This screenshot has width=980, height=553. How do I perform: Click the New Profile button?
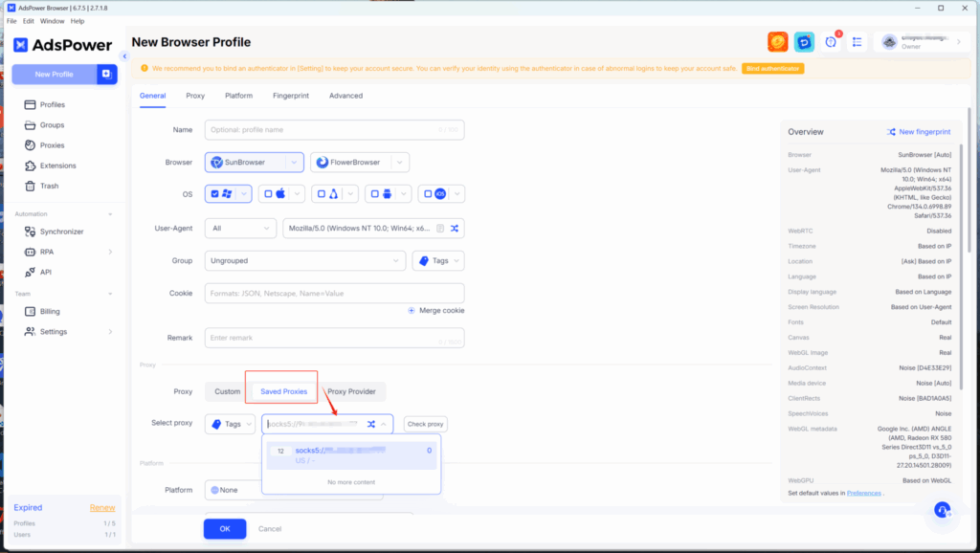55,75
